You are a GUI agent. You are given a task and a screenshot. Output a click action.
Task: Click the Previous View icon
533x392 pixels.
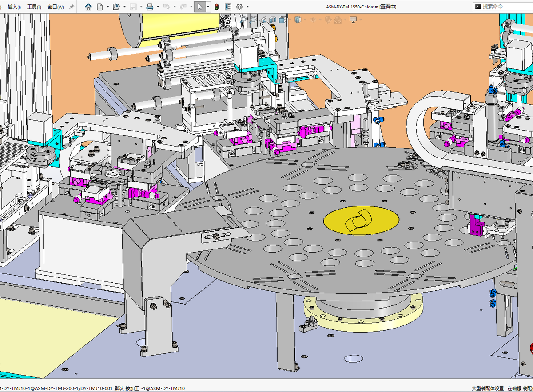click(x=263, y=20)
